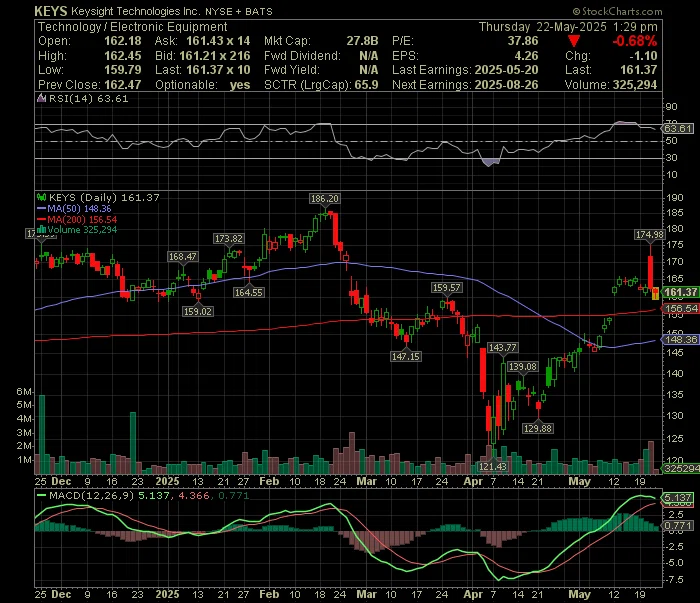The width and height of the screenshot is (700, 603).
Task: Click 'Technology / Electronic Equipment' sector text
Action: click(133, 27)
